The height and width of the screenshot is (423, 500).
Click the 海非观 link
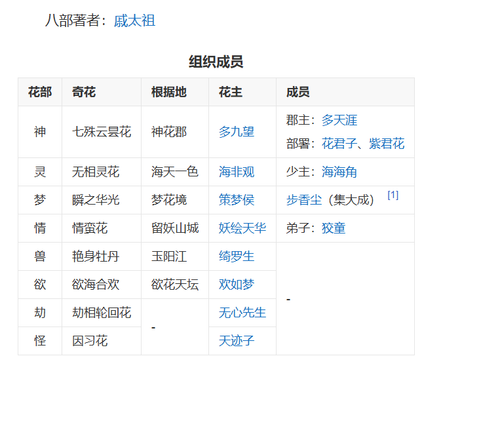(x=236, y=172)
